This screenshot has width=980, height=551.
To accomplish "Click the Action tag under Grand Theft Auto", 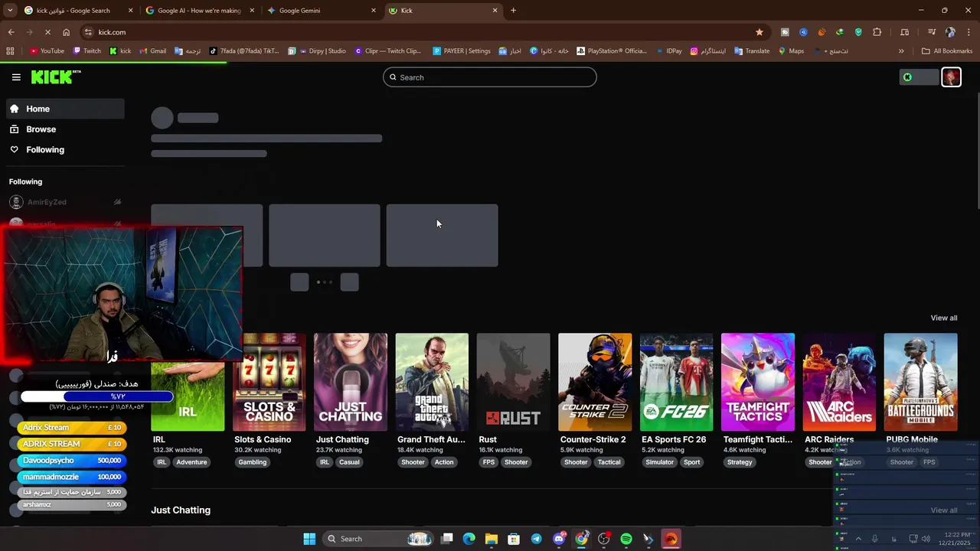I will click(444, 462).
